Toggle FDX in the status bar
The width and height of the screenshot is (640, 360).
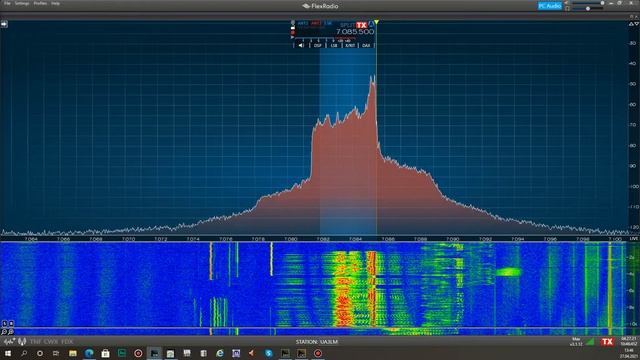pos(67,341)
